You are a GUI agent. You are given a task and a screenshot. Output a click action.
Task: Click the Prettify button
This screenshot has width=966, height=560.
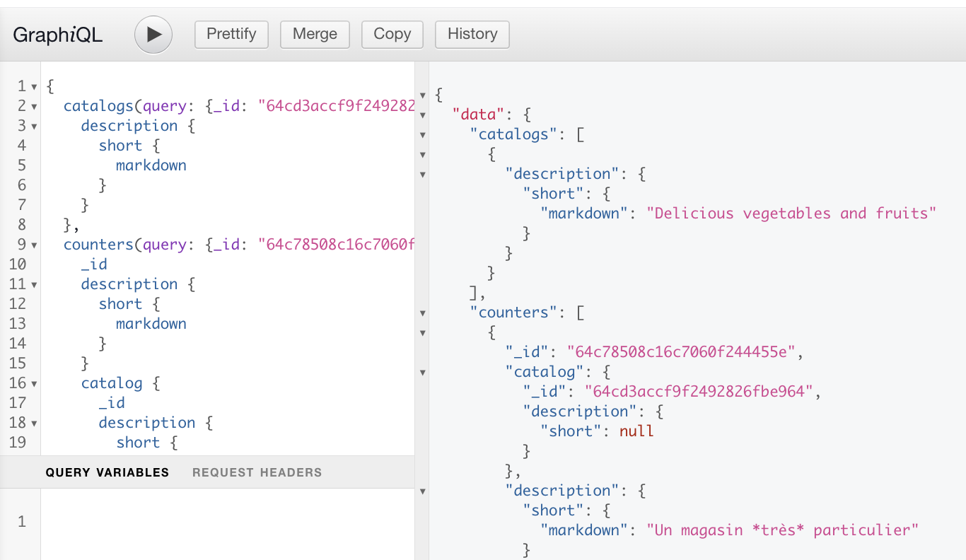click(231, 34)
